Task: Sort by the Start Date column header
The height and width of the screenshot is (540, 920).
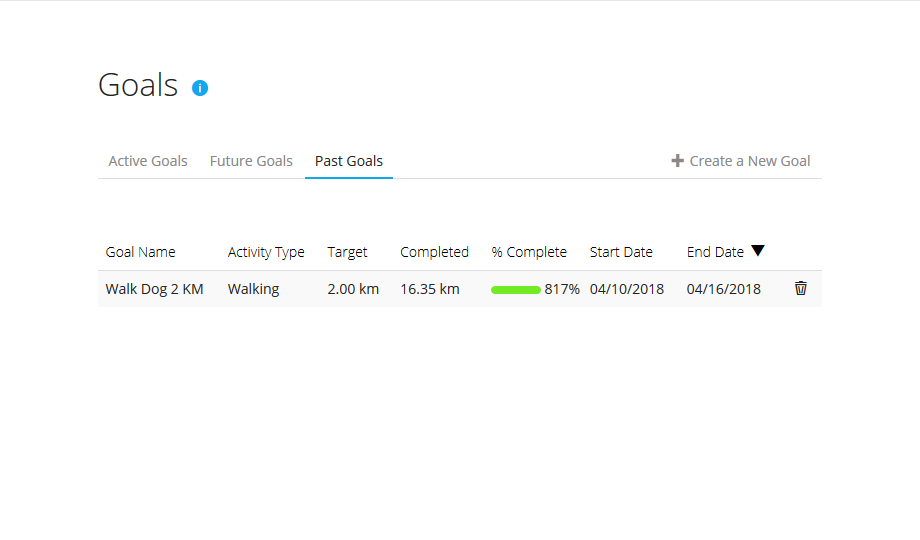Action: (621, 252)
